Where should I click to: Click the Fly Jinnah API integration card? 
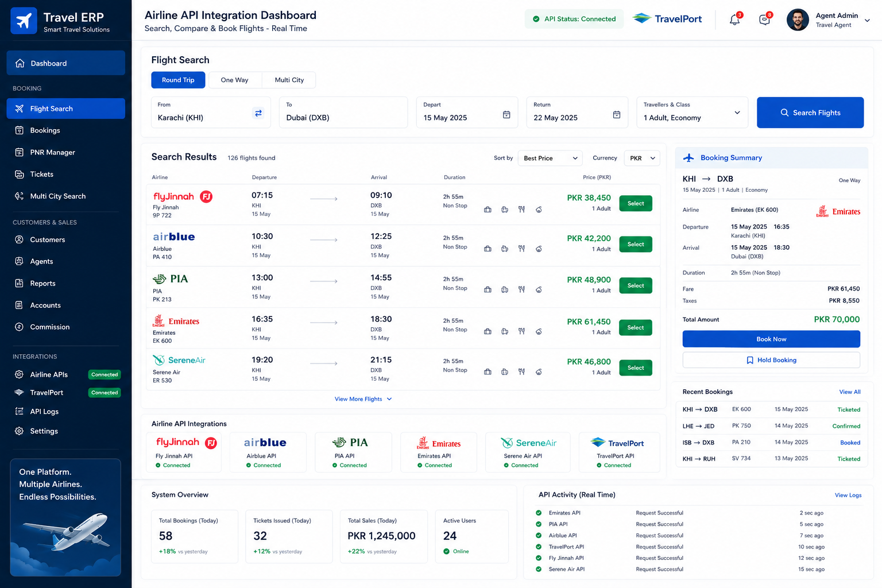pos(184,452)
